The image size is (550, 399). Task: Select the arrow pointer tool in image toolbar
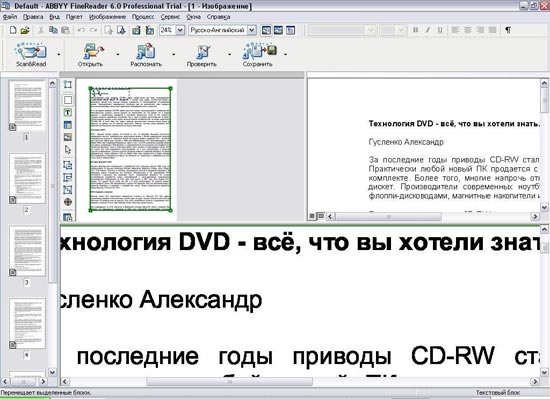click(68, 150)
